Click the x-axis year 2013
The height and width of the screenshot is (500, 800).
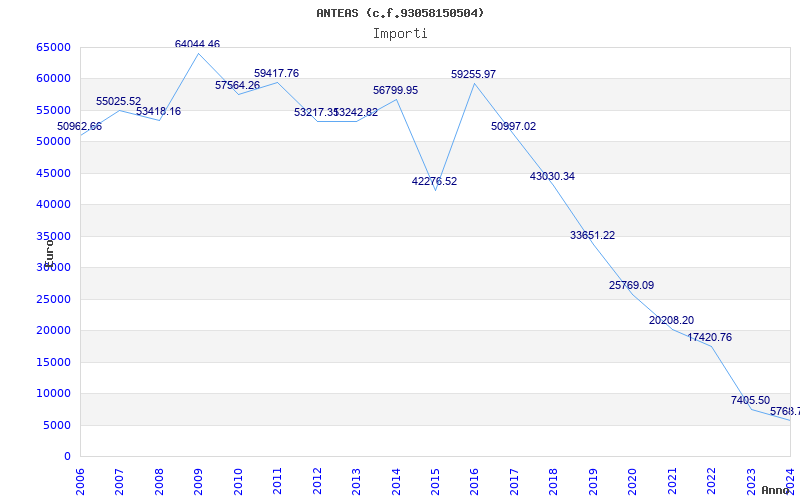(356, 481)
